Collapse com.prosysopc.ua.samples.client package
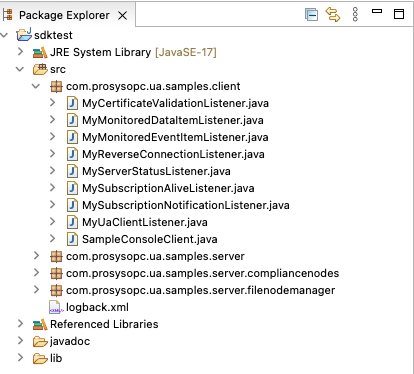The image size is (414, 374). (x=36, y=86)
